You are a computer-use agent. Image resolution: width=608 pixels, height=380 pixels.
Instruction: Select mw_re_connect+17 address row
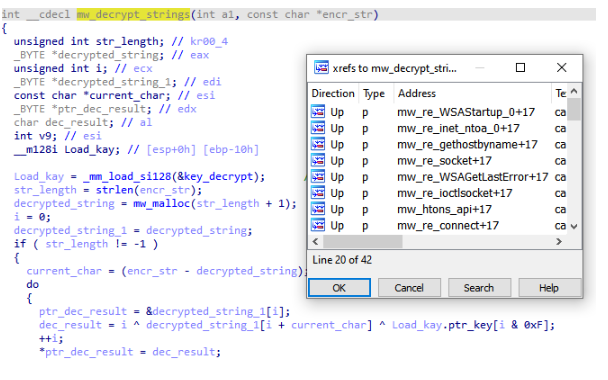pos(448,225)
